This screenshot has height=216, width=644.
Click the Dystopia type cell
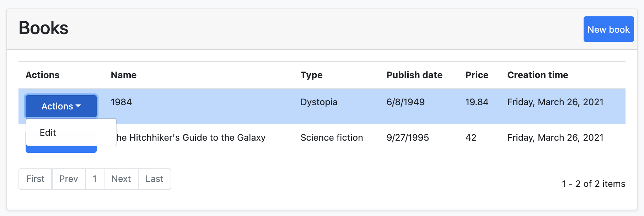(x=319, y=102)
